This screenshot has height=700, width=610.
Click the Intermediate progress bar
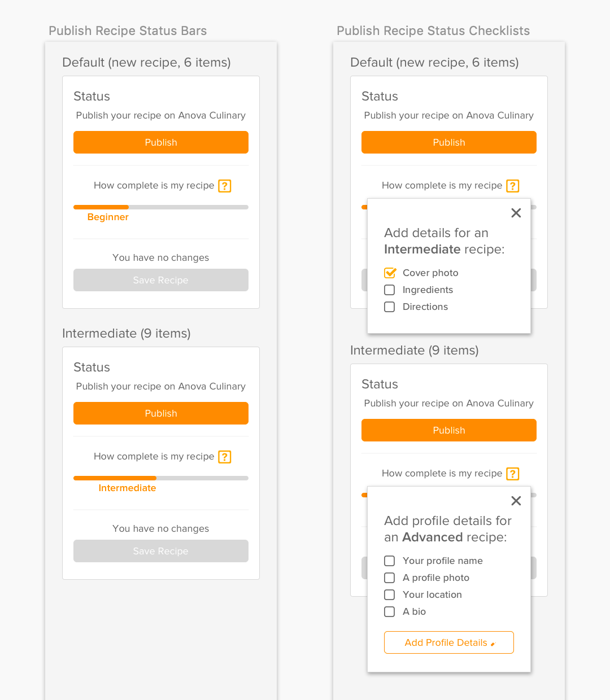point(161,478)
